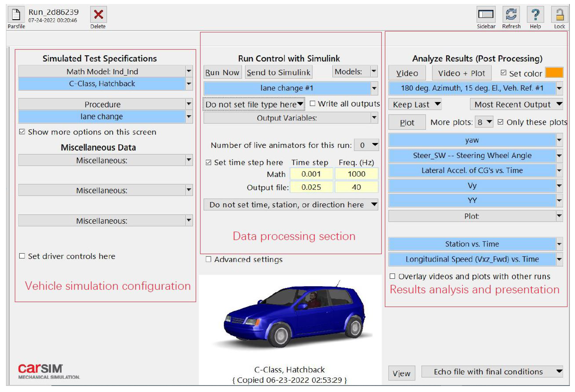Enable Write all outputs checkbox
This screenshot has width=575, height=392.
tap(313, 104)
